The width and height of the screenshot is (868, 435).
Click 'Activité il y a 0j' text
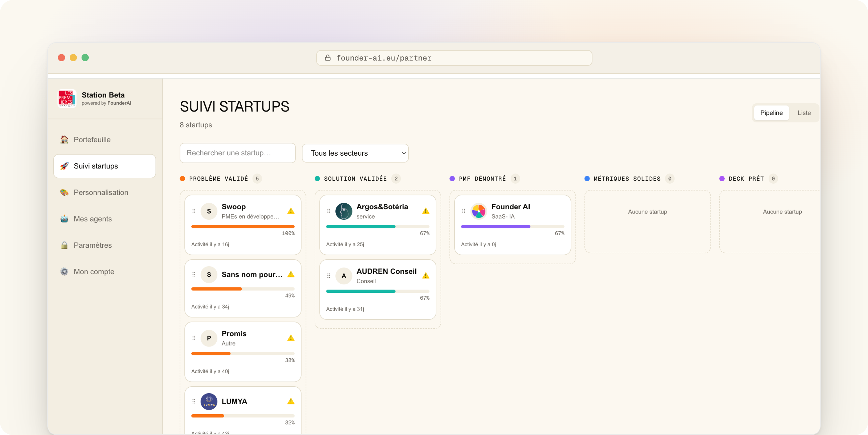coord(478,244)
